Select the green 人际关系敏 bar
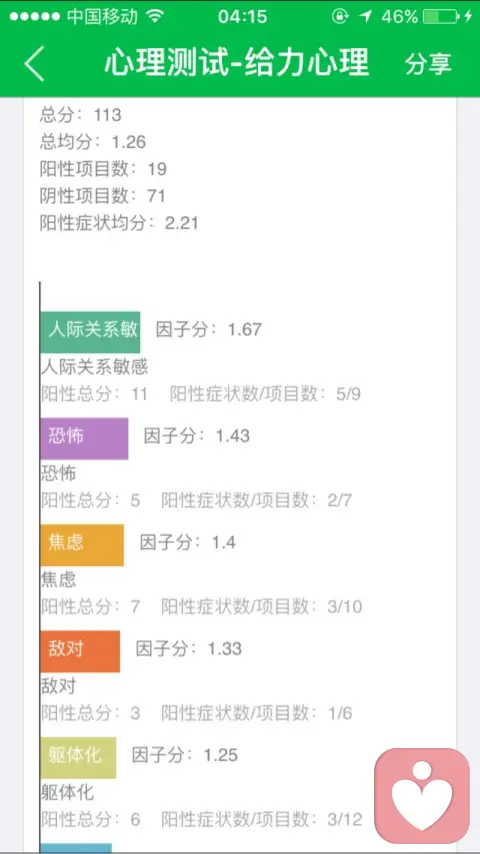Screen dimensions: 480x854 tap(90, 332)
